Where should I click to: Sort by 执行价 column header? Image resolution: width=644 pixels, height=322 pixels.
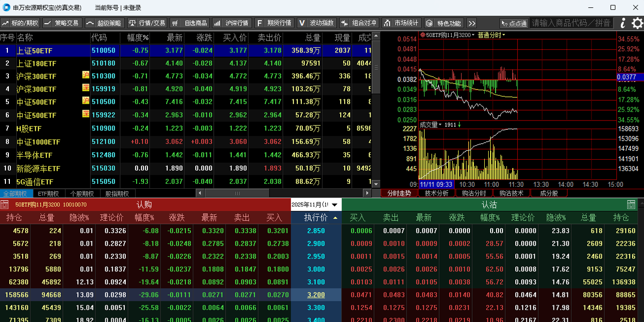tap(316, 217)
